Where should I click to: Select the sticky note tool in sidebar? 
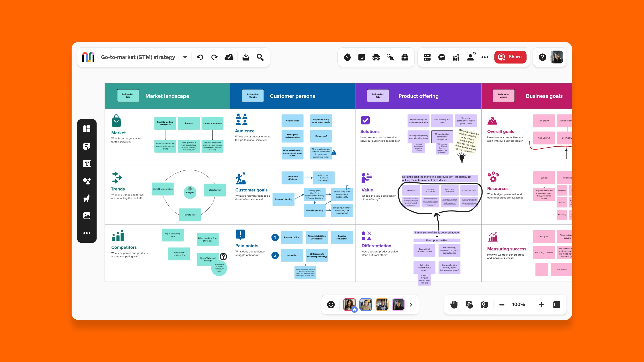click(x=87, y=146)
